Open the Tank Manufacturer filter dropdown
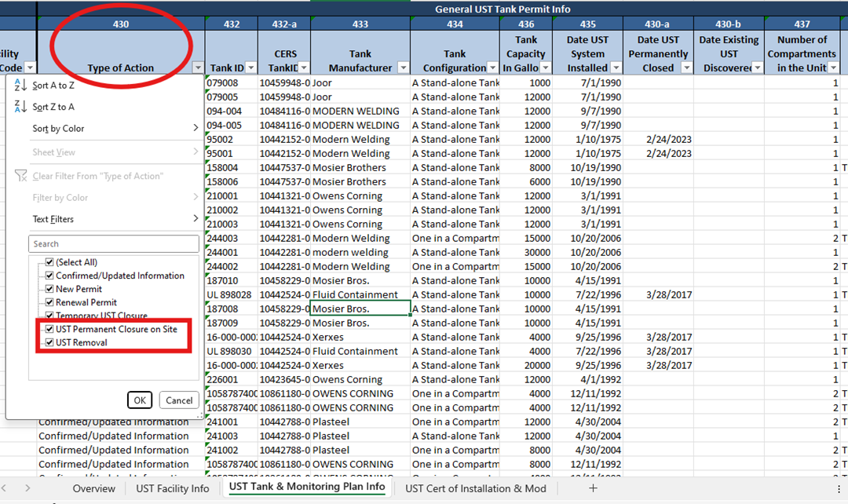The image size is (848, 504). pos(403,68)
